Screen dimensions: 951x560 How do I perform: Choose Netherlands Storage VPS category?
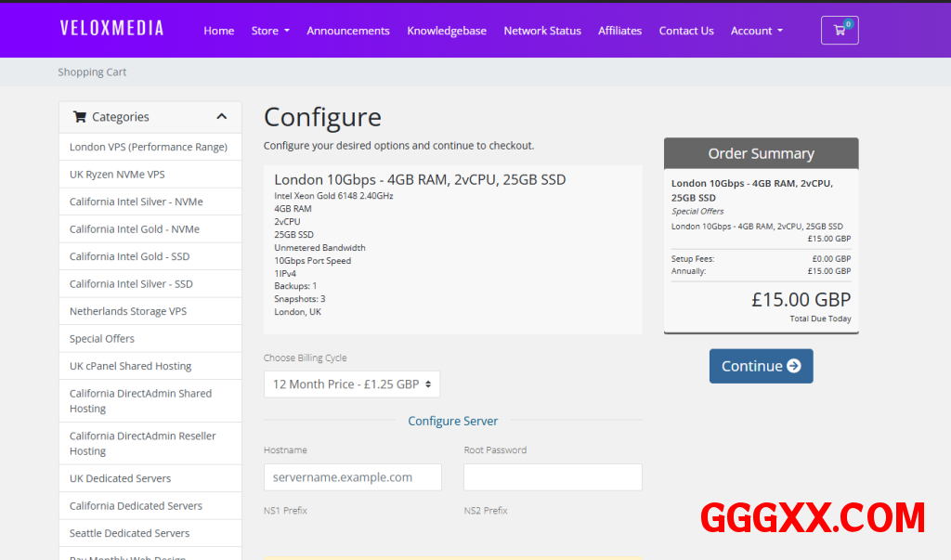pos(128,311)
